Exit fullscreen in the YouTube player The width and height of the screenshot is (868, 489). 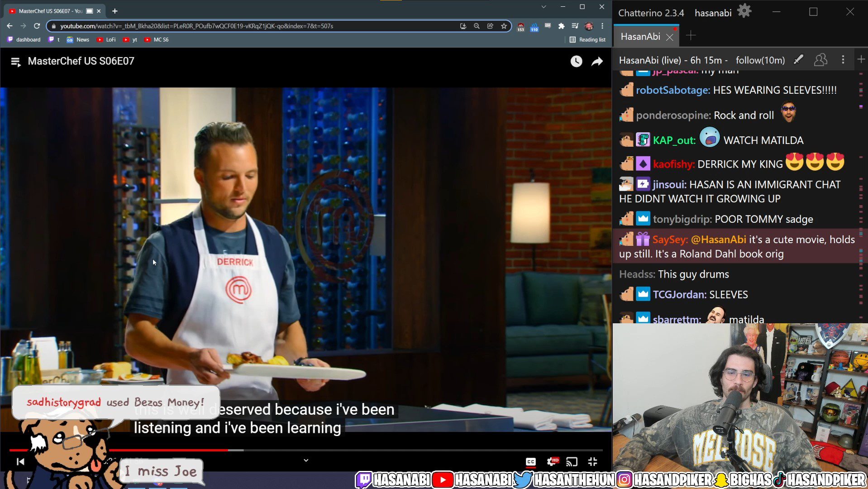click(592, 461)
